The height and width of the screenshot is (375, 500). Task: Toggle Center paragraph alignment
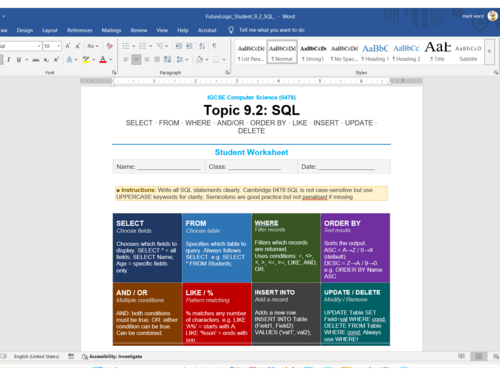(x=136, y=60)
